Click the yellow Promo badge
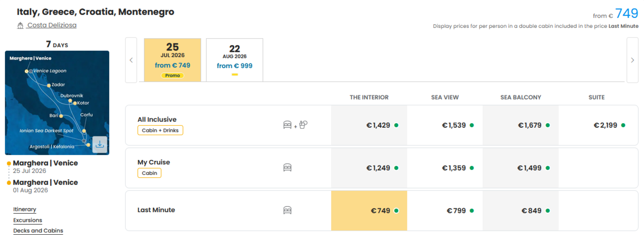 click(173, 75)
